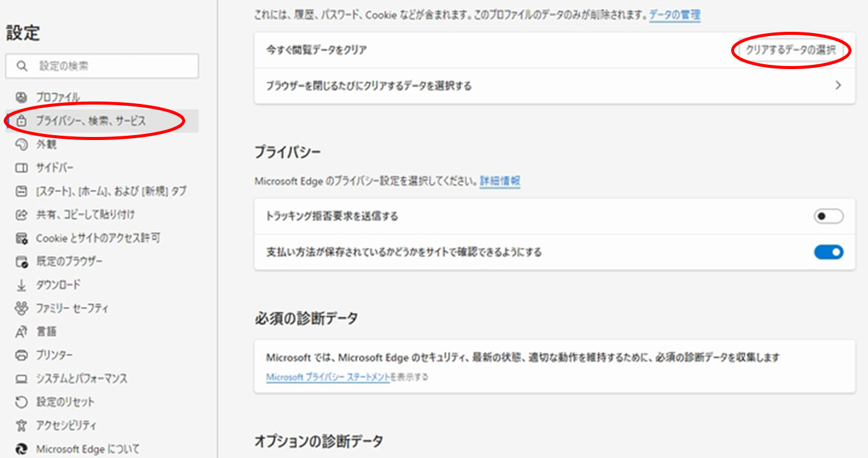Disable checking for saved payment methods
The width and height of the screenshot is (868, 458).
828,252
